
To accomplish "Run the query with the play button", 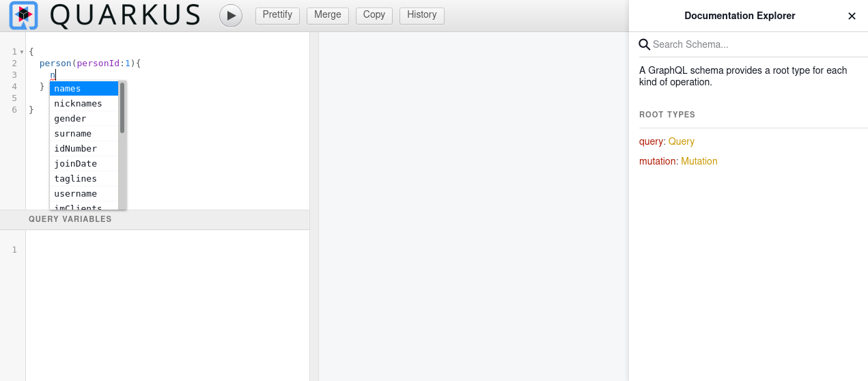I will coord(231,15).
